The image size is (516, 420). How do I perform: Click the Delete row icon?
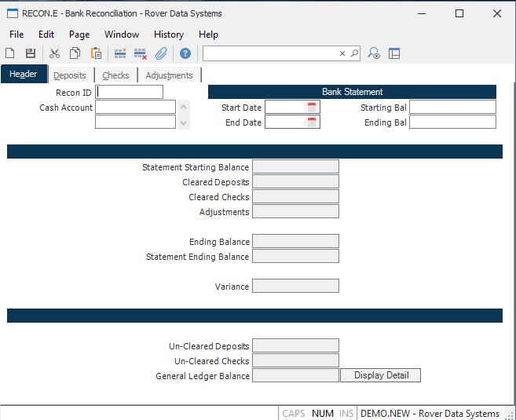tap(141, 53)
